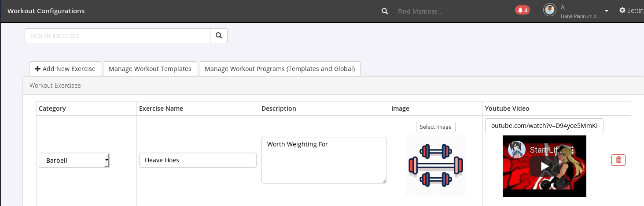
Task: Click the Select Image button
Action: [x=436, y=127]
